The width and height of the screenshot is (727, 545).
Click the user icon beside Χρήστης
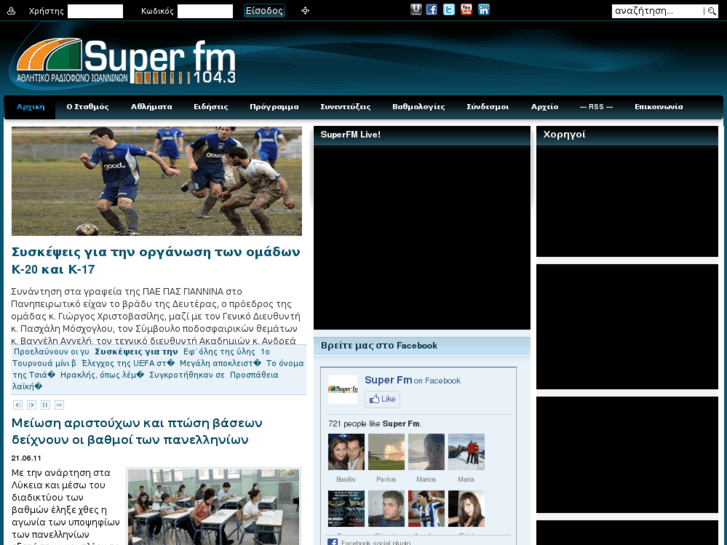click(x=11, y=11)
